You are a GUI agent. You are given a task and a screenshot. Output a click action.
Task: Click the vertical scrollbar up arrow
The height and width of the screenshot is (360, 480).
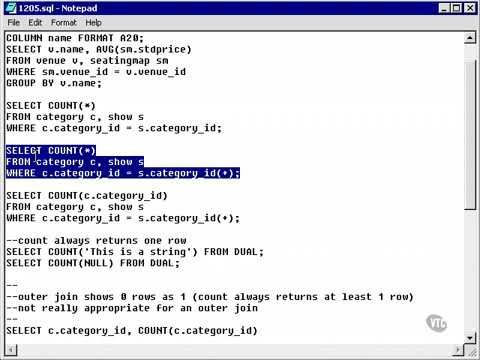470,38
